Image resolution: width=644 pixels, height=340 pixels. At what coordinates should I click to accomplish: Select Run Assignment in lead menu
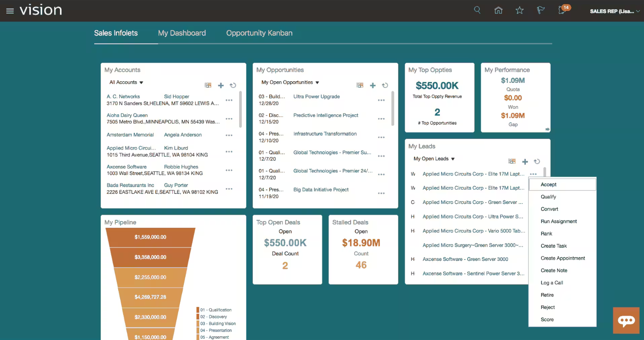pos(562,222)
